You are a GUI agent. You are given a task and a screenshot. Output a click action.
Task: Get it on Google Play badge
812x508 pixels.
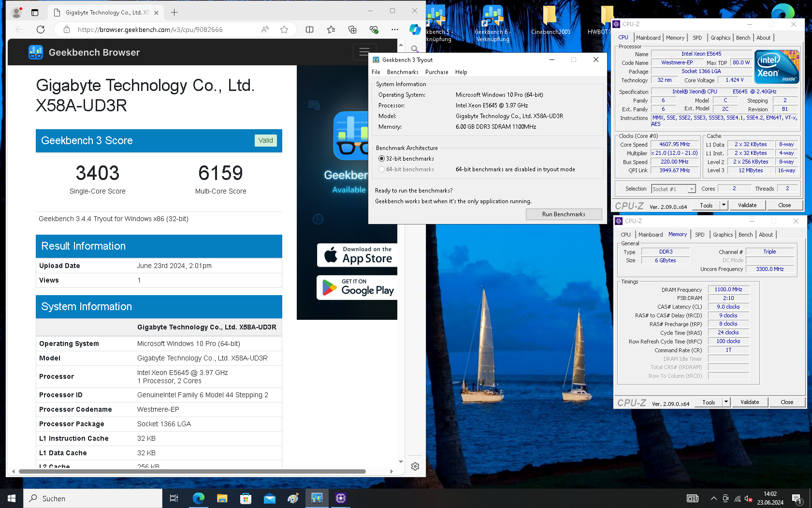[x=357, y=287]
